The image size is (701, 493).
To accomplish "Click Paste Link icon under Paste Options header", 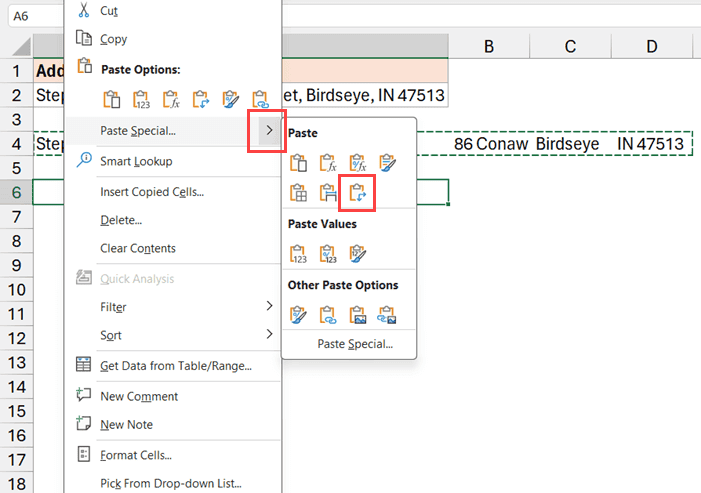I will 262,99.
